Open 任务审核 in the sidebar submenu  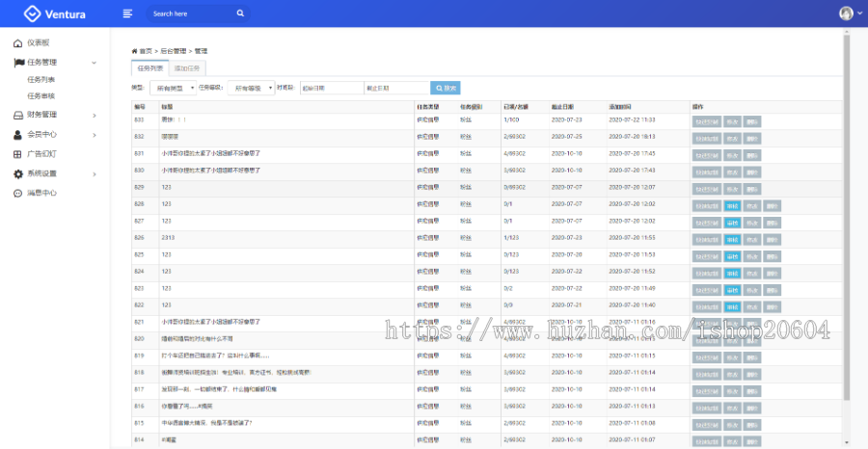41,95
